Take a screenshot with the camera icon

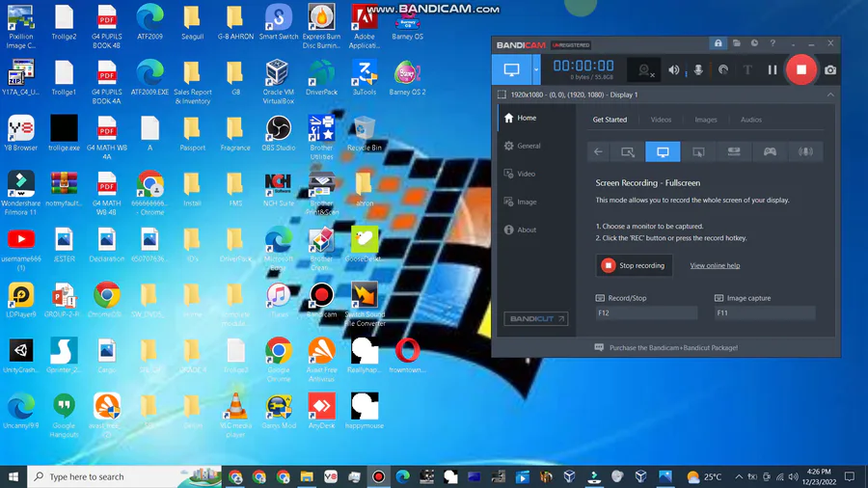pyautogui.click(x=830, y=69)
